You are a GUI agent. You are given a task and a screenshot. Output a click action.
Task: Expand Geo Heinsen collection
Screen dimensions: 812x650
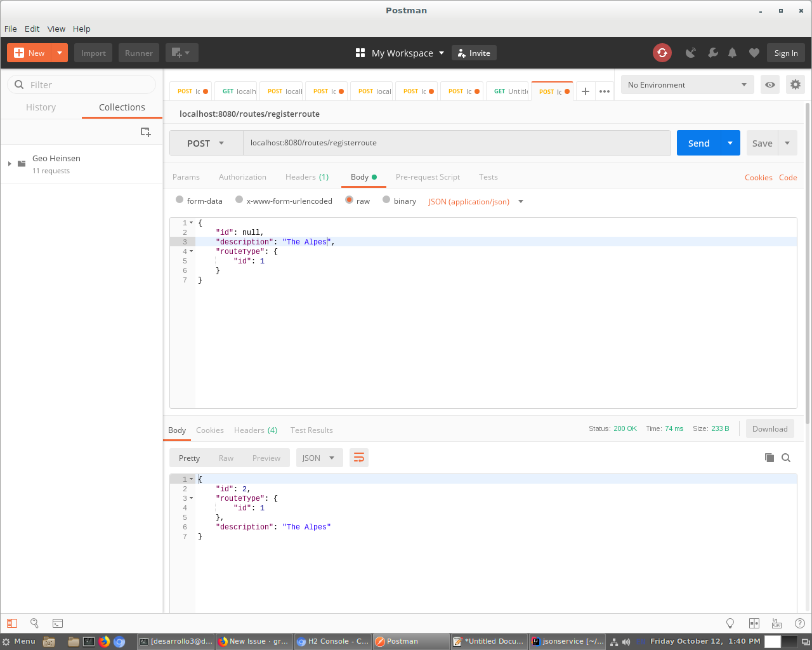pyautogui.click(x=10, y=164)
